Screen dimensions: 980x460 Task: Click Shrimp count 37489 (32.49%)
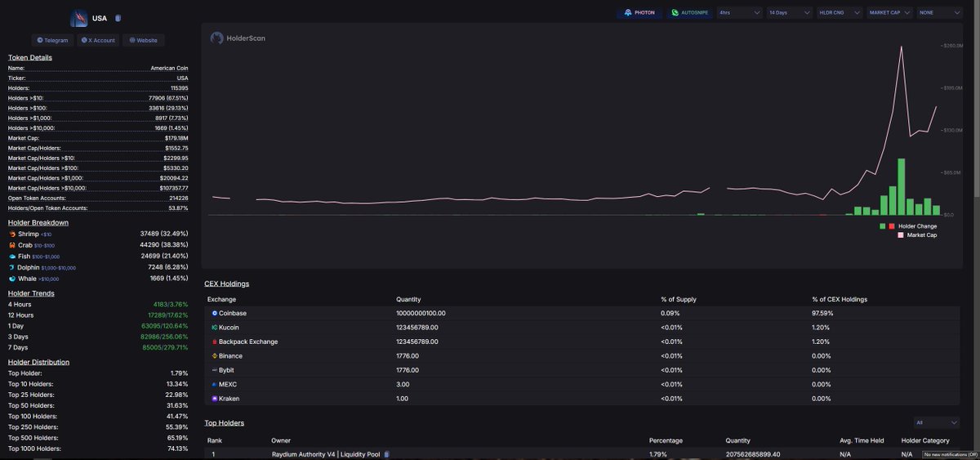[x=164, y=234]
